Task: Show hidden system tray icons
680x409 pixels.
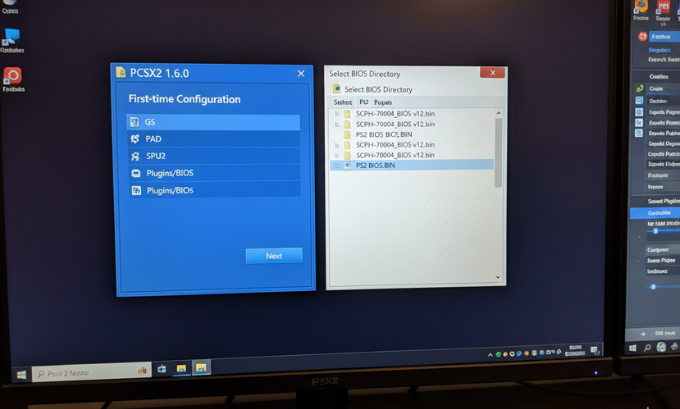Action: tap(492, 354)
